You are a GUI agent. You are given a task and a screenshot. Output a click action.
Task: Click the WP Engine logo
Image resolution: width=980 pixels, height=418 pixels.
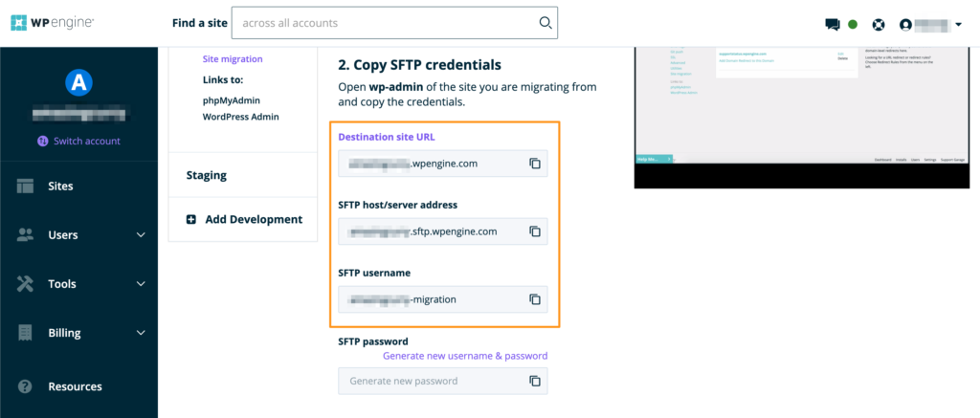click(53, 23)
